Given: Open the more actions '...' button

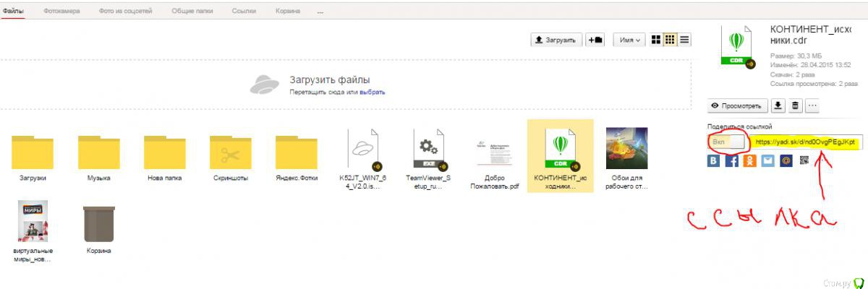Looking at the screenshot, I should (x=812, y=106).
